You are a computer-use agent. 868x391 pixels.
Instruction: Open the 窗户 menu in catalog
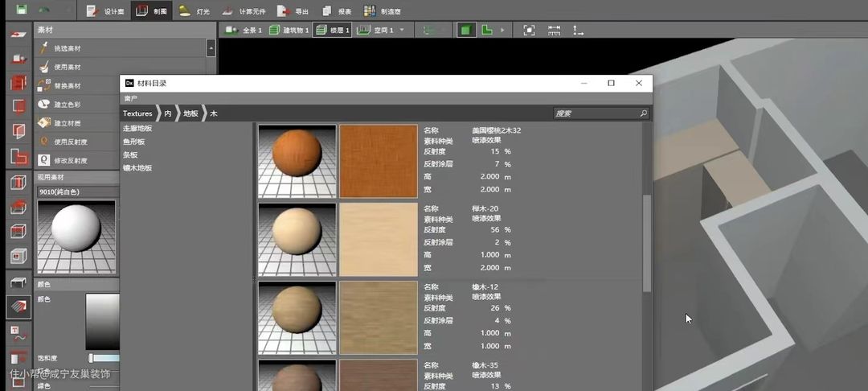131,98
